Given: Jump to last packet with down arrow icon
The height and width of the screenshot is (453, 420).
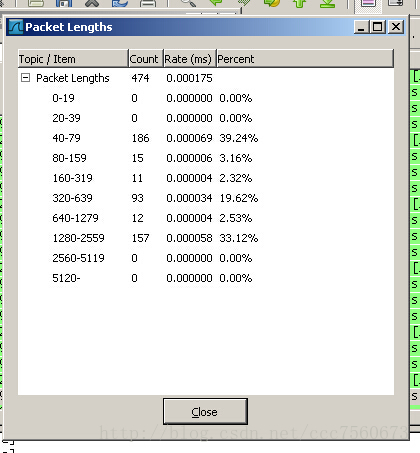Looking at the screenshot, I should point(327,3).
